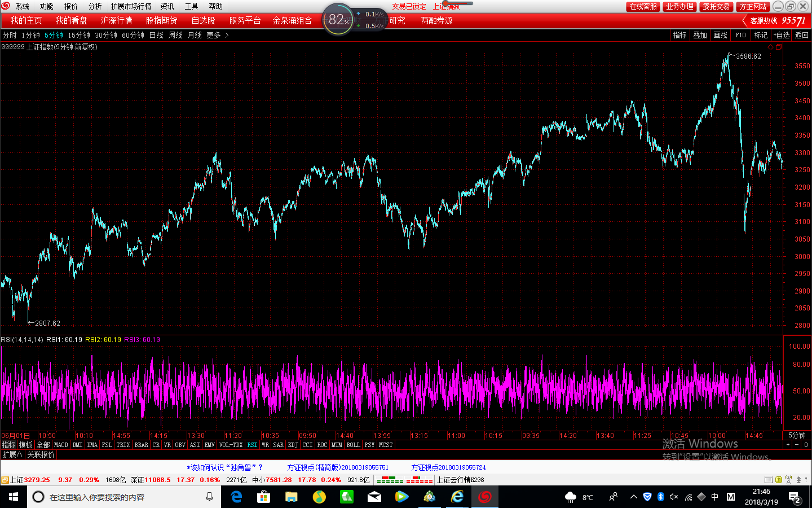This screenshot has width=812, height=508.
Task: Open the 分析 menu
Action: pyautogui.click(x=95, y=6)
